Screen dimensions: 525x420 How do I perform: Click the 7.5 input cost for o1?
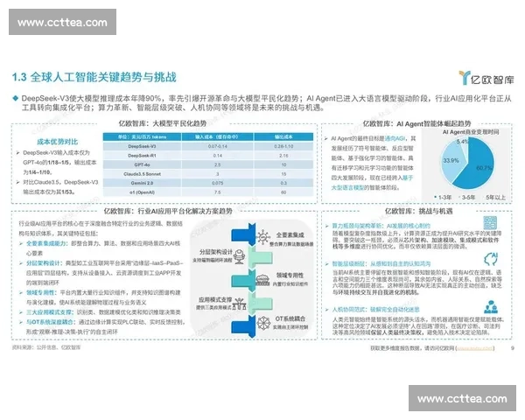[x=217, y=192]
